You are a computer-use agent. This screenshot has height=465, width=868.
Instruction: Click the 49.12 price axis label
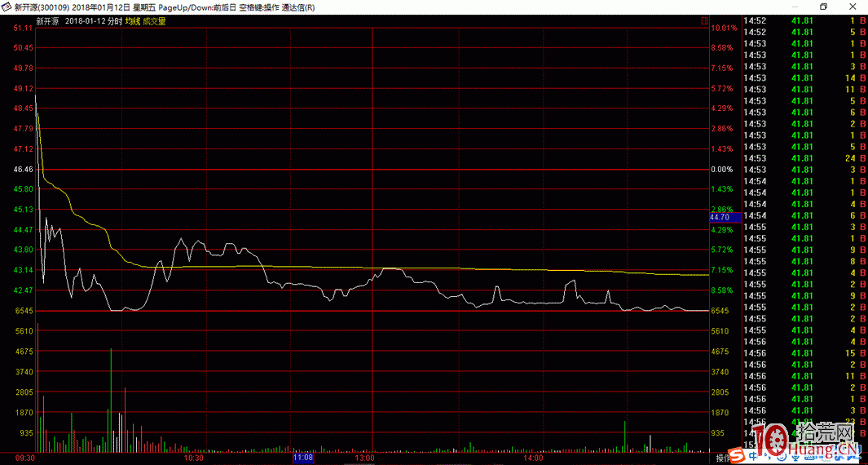pos(24,88)
